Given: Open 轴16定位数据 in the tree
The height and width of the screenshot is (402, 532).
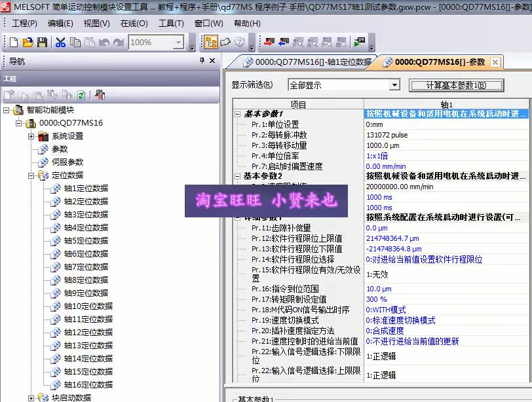Looking at the screenshot, I should (x=88, y=385).
